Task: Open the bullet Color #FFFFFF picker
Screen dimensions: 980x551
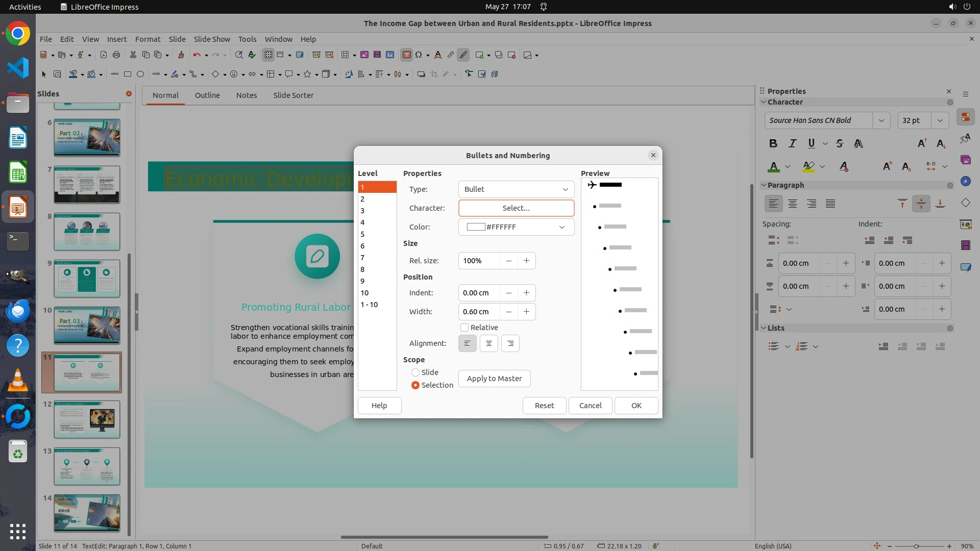Action: coord(516,227)
